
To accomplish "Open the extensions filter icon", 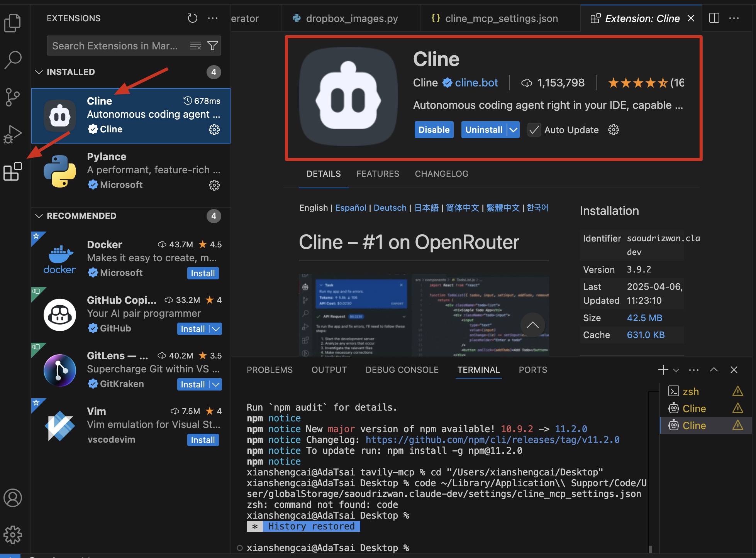I will (x=213, y=46).
